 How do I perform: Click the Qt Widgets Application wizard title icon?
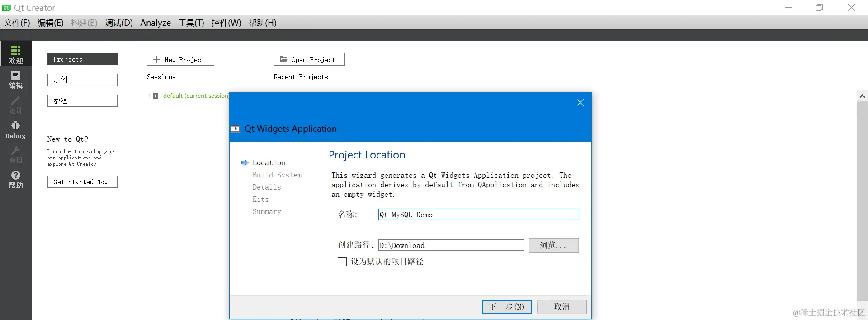pos(235,129)
